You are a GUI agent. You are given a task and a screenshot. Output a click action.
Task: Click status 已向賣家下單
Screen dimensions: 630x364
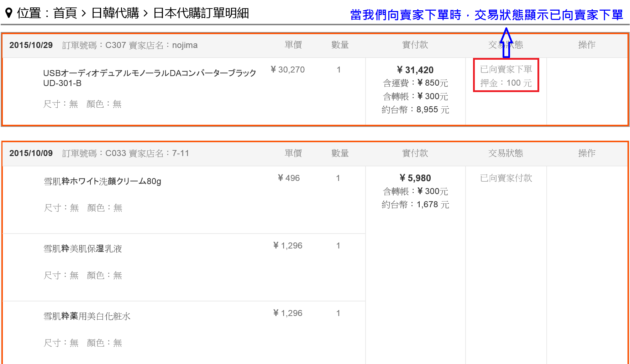(x=506, y=69)
